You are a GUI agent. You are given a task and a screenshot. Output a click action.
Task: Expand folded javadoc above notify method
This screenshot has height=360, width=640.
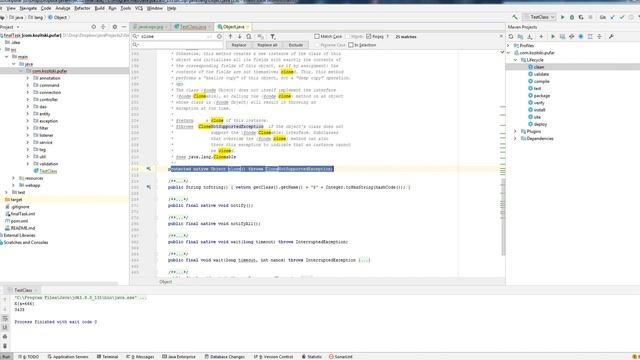[178, 199]
